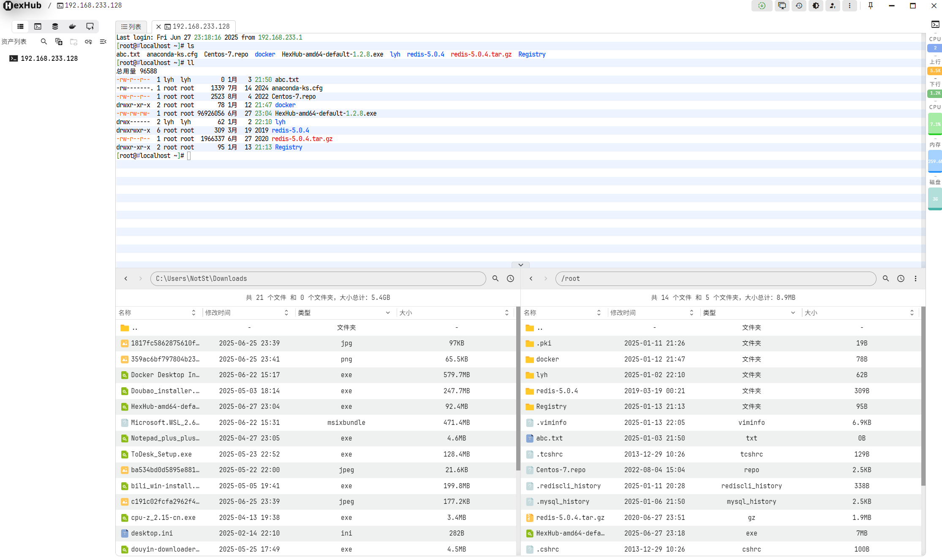Select remote file redis-5.0.4.tar.gz

[721, 518]
